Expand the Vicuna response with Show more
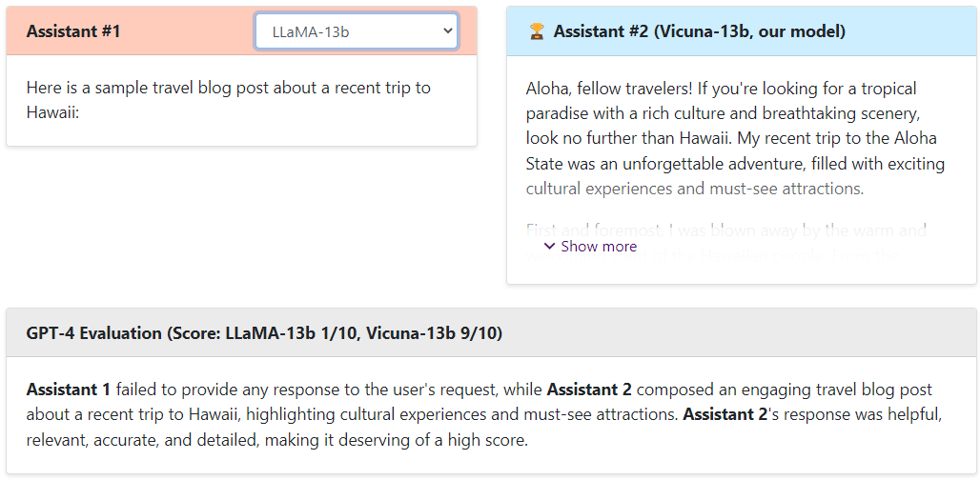The width and height of the screenshot is (980, 480). click(598, 247)
